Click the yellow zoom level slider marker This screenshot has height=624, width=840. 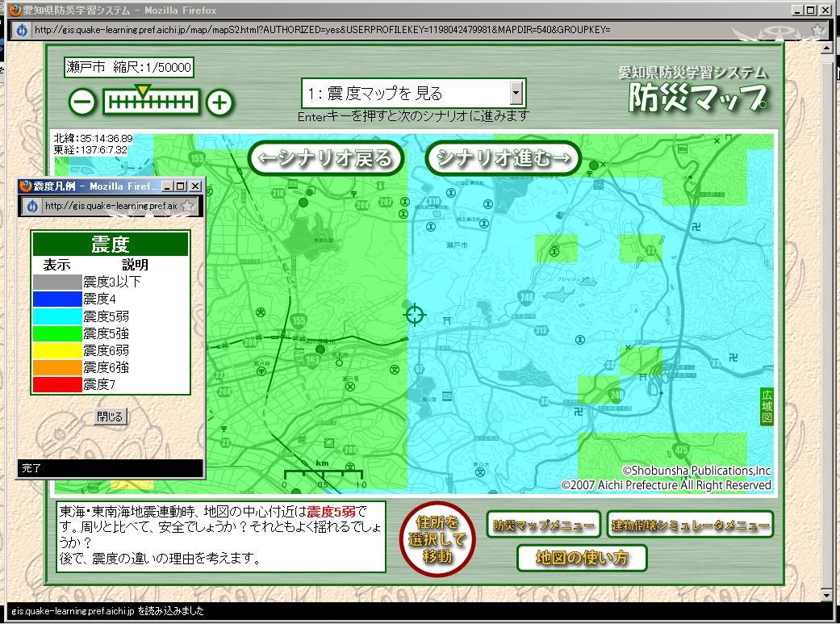[x=143, y=90]
